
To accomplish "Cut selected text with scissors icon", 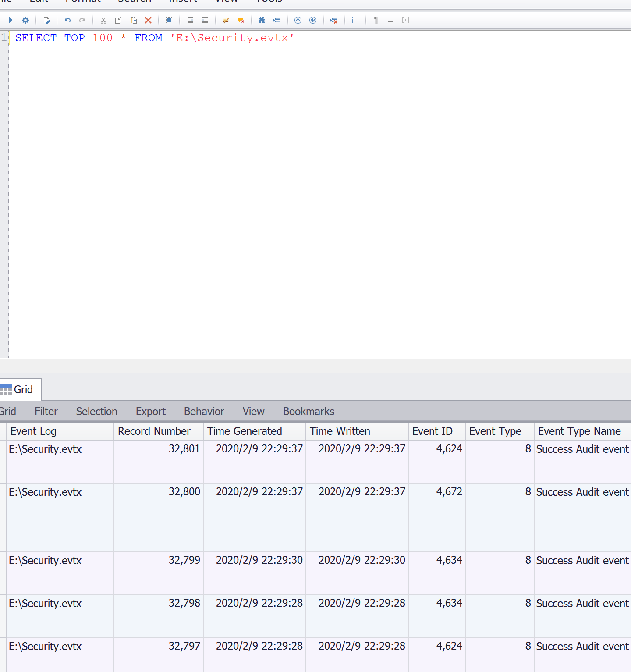I will pyautogui.click(x=103, y=20).
